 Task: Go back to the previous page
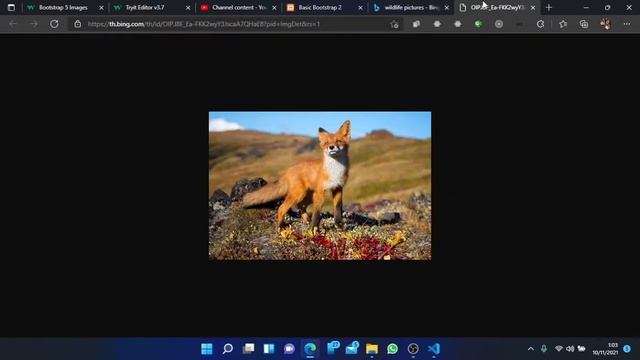pos(13,24)
